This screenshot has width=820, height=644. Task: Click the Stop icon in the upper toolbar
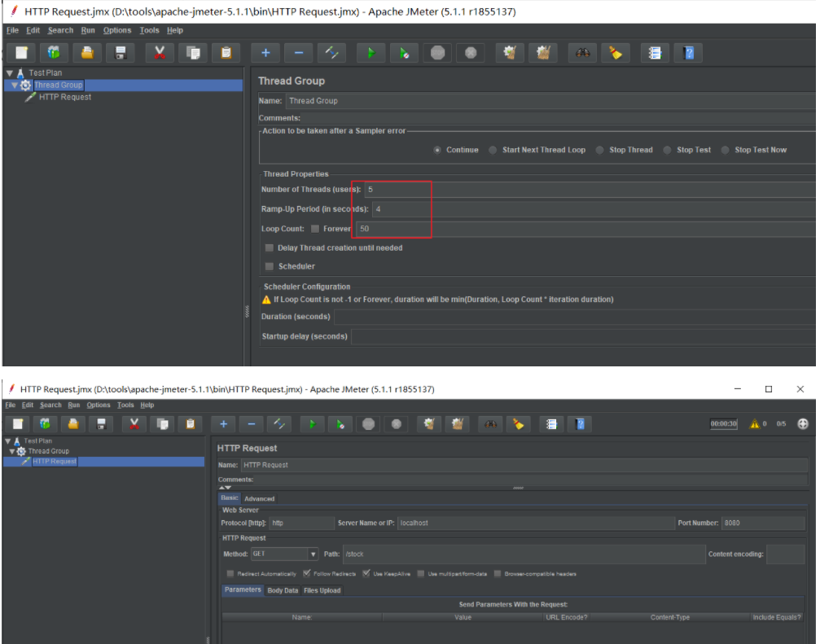[x=438, y=53]
